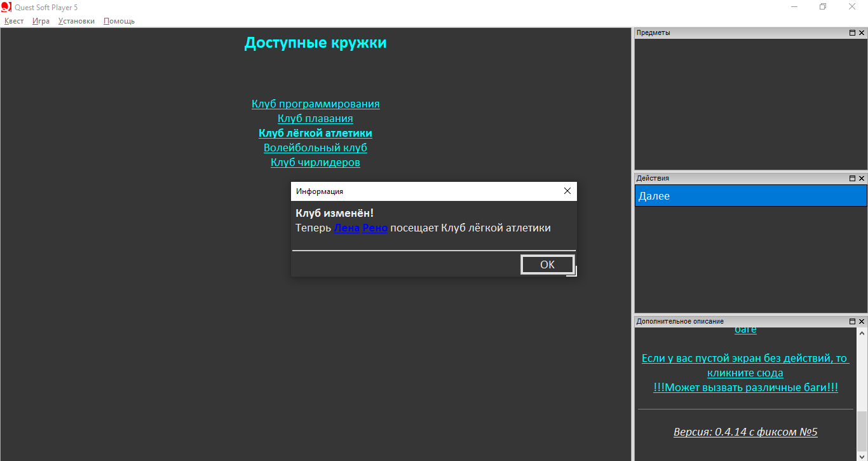Click the Лена link in the dialog
868x461 pixels.
pos(346,228)
